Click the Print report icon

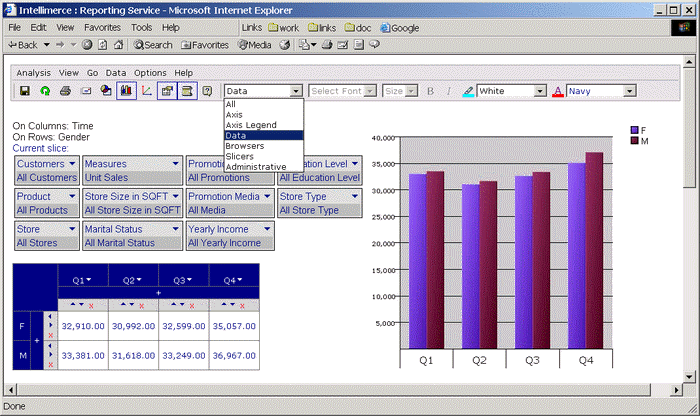tap(65, 91)
